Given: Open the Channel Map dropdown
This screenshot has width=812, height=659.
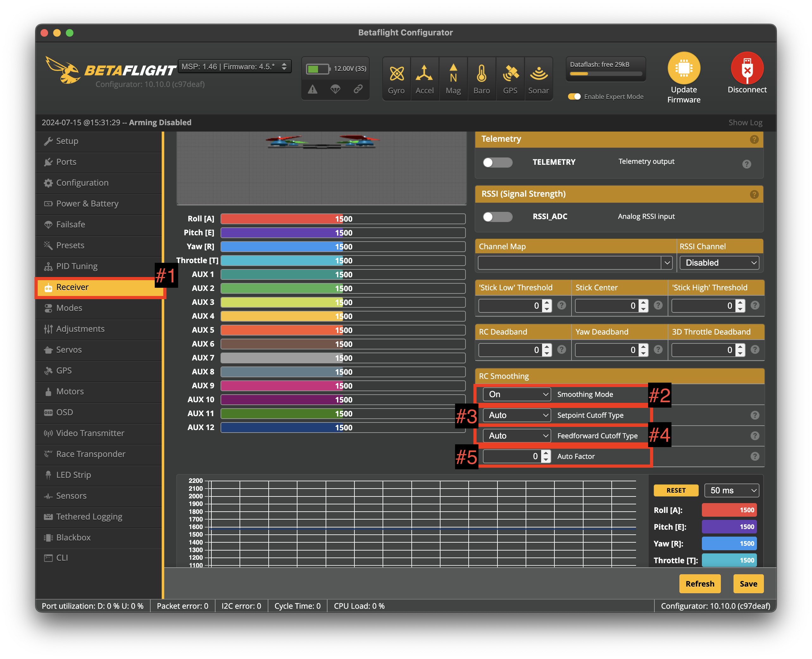Looking at the screenshot, I should [666, 263].
